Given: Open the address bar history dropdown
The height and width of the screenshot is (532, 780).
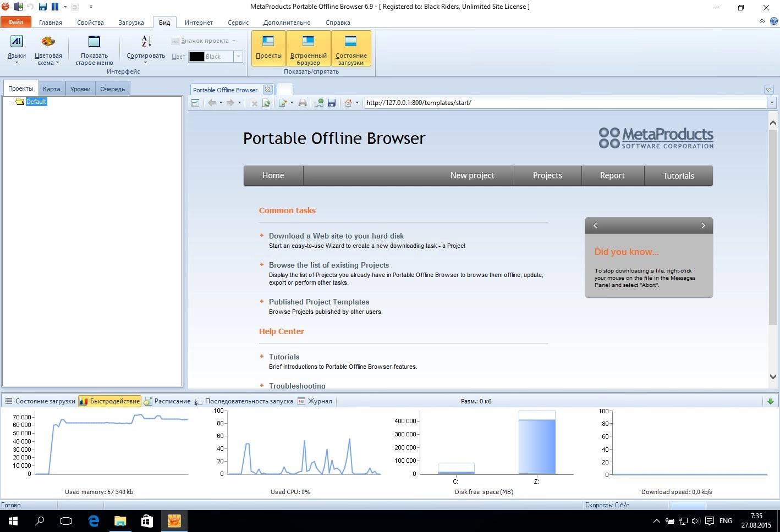Looking at the screenshot, I should click(772, 103).
